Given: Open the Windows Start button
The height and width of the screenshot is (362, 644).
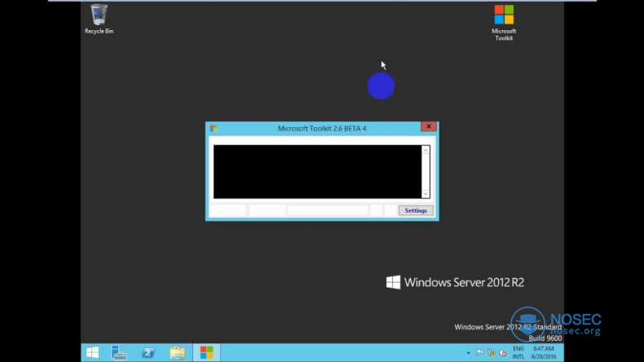Looking at the screenshot, I should (93, 352).
